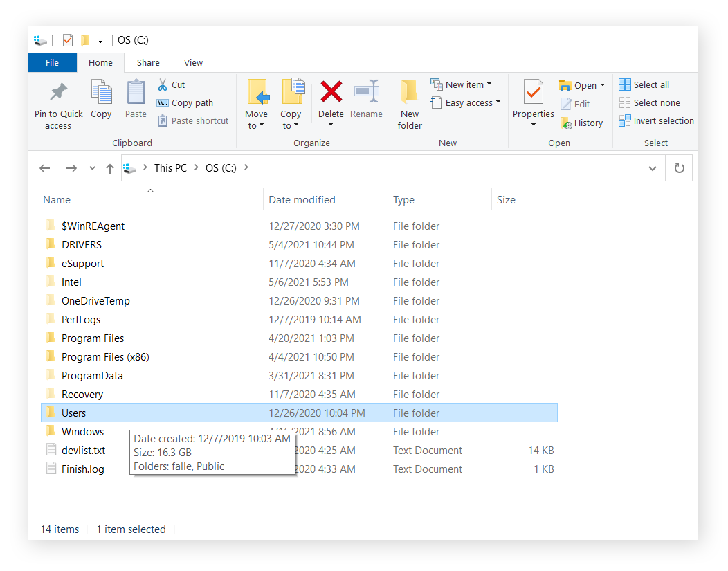Click Select none to clear selection
728x571 pixels.
pos(649,102)
